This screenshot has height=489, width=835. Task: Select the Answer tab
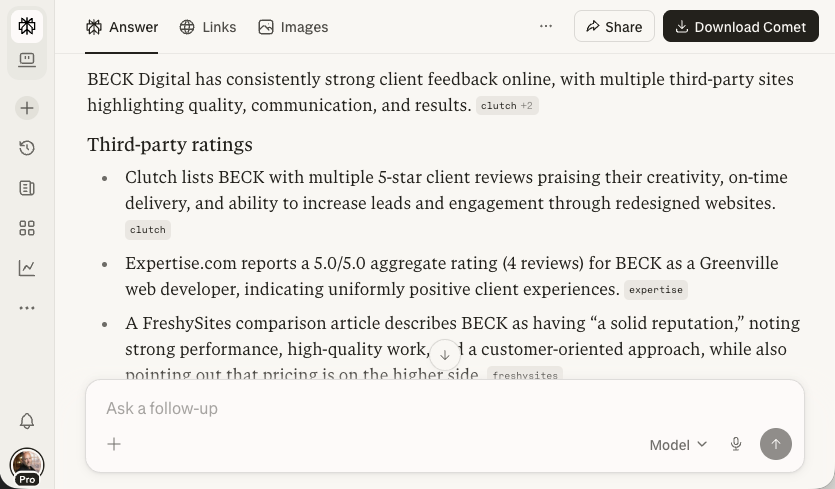122,27
